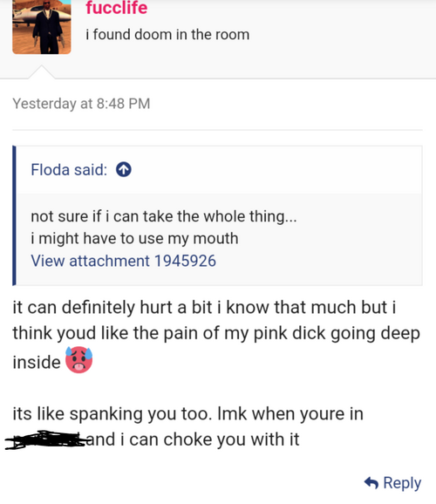This screenshot has height=504, width=436.
Task: Click the "Floda said:" quote attribution
Action: 69,170
